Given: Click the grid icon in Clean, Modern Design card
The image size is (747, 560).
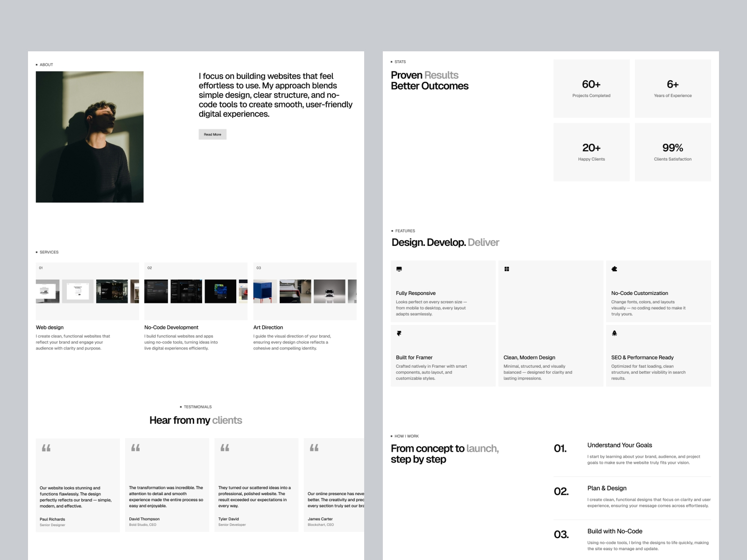Looking at the screenshot, I should click(507, 269).
